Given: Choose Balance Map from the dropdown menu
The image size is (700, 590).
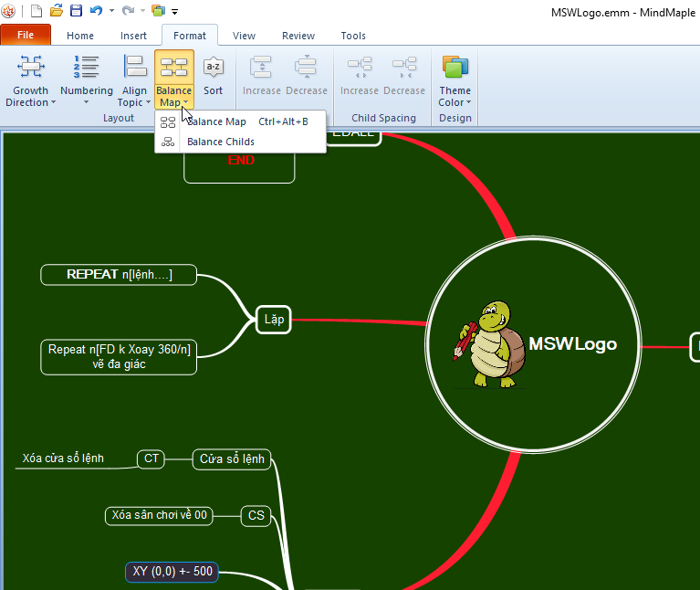Looking at the screenshot, I should click(240, 121).
